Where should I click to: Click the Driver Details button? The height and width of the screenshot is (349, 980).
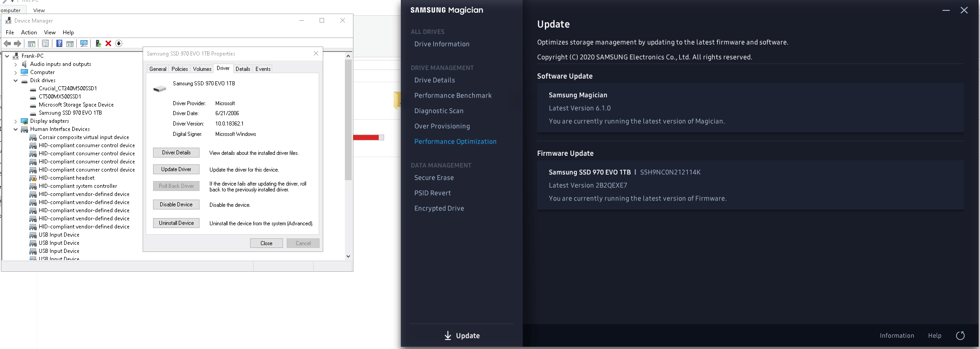tap(176, 153)
